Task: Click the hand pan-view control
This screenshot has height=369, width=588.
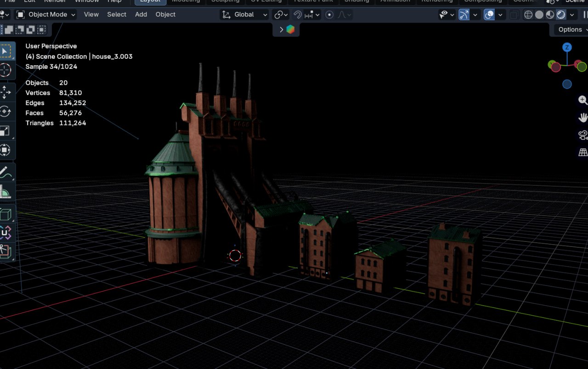Action: [x=583, y=117]
